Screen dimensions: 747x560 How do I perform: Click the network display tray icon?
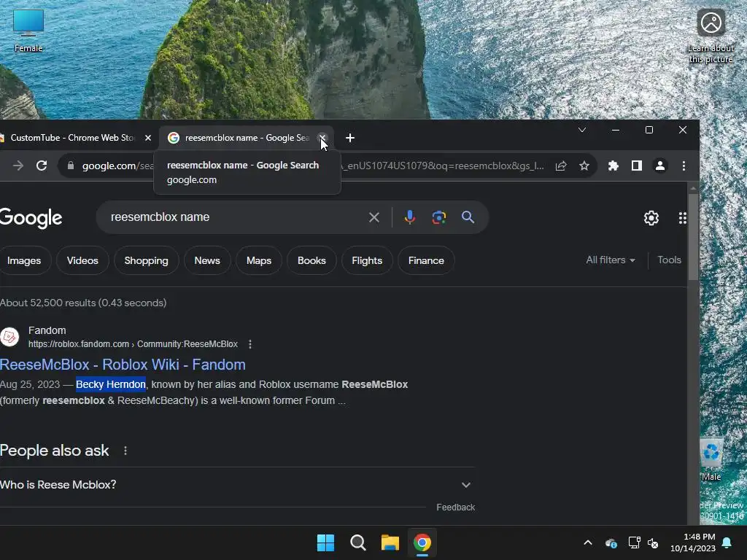(x=634, y=542)
